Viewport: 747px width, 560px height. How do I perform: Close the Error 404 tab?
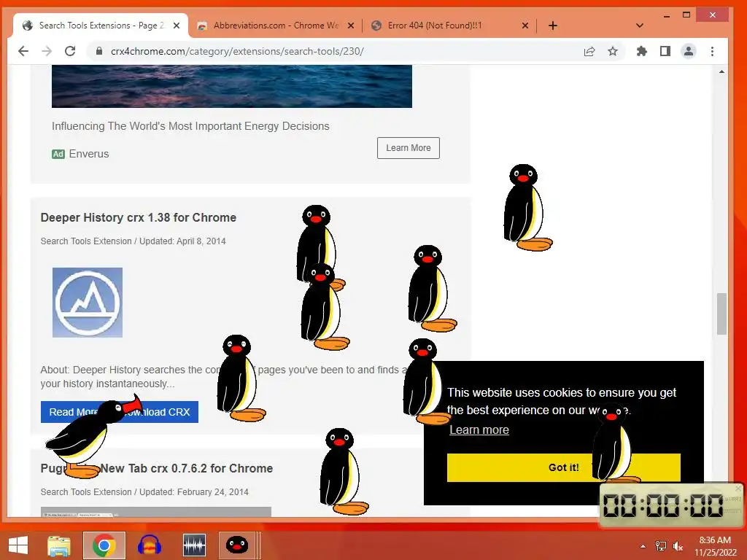tap(525, 26)
